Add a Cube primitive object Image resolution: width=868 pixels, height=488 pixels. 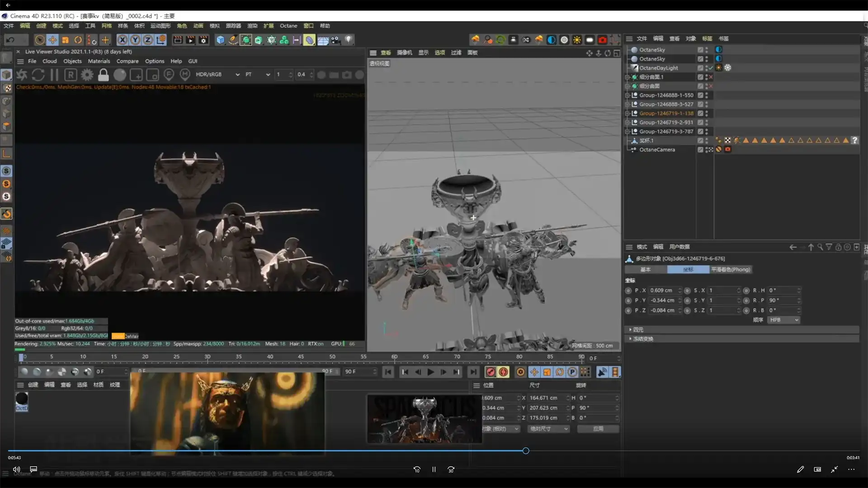click(220, 40)
